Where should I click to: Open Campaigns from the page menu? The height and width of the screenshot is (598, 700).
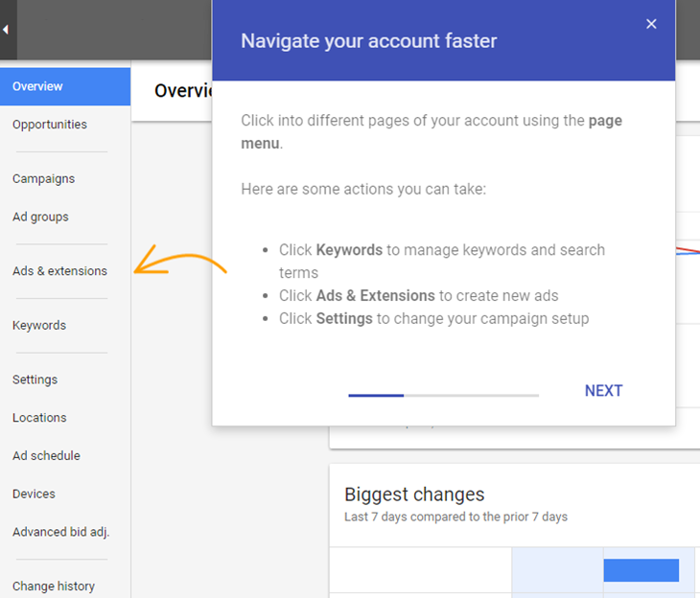coord(44,179)
